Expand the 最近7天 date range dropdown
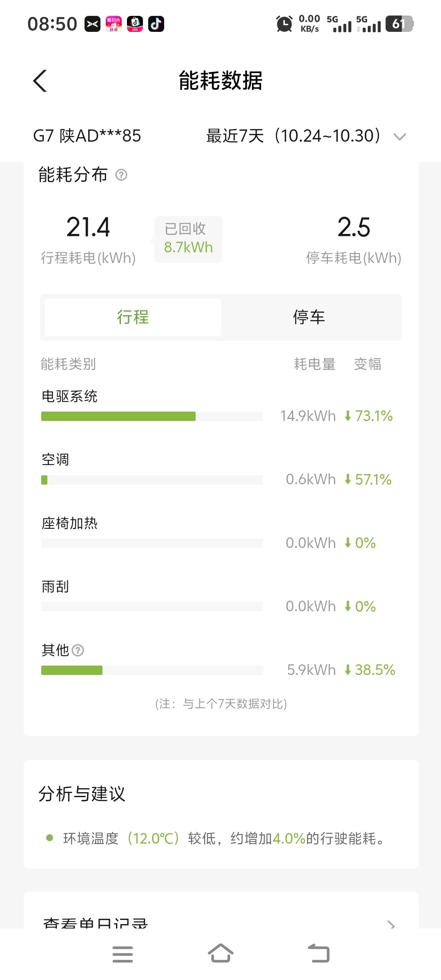This screenshot has height=980, width=441. point(293,136)
